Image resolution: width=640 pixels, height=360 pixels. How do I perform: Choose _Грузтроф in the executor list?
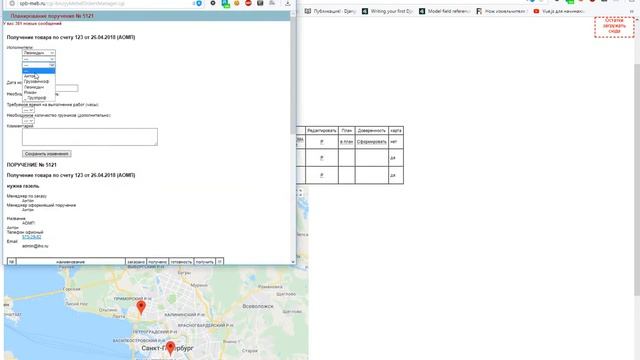tap(39, 98)
